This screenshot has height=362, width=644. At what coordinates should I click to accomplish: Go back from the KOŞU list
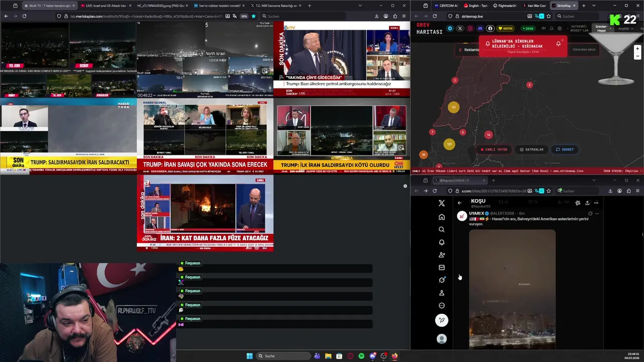(459, 203)
